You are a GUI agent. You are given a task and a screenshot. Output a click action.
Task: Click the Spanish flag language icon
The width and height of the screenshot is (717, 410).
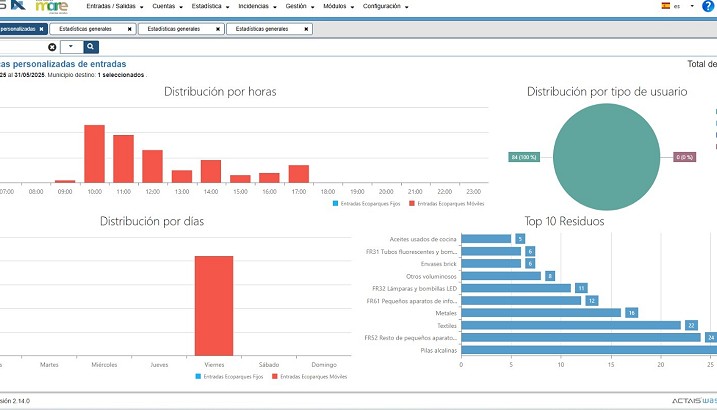pyautogui.click(x=665, y=6)
